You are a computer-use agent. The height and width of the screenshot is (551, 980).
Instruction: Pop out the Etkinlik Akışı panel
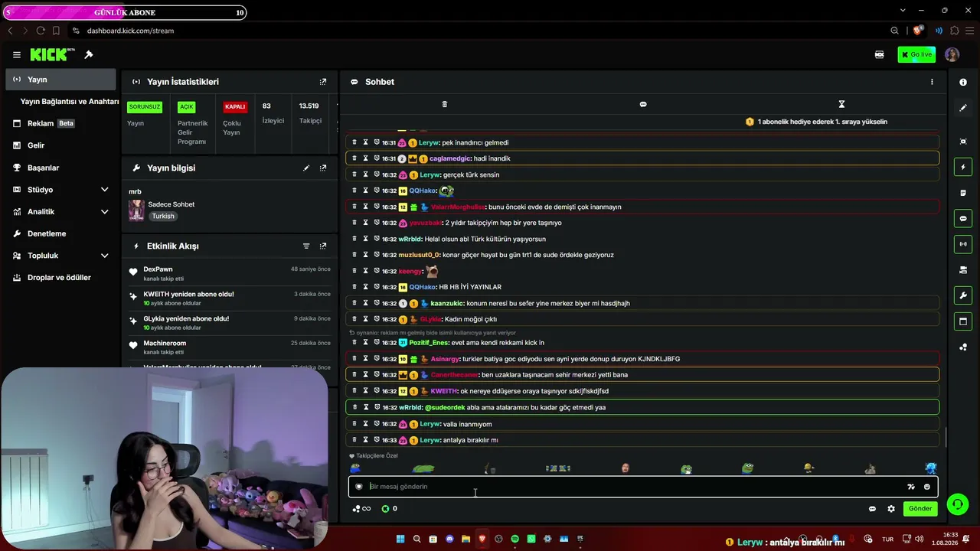click(323, 246)
